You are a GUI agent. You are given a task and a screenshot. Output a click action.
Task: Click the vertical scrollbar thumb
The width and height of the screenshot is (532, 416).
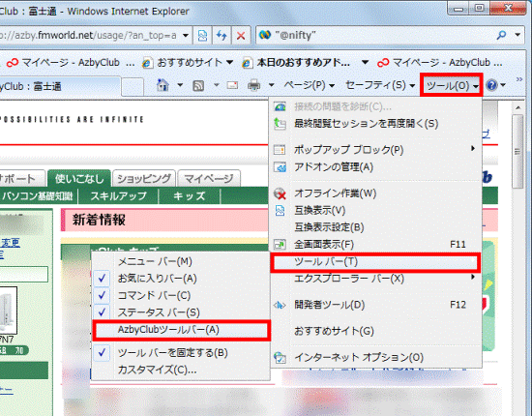pyautogui.click(x=517, y=151)
